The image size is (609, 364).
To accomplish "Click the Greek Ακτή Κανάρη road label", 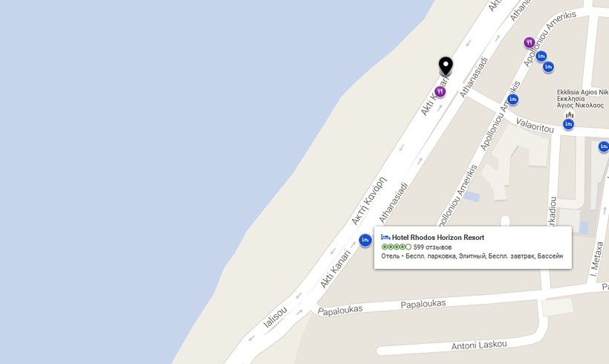I will (369, 201).
